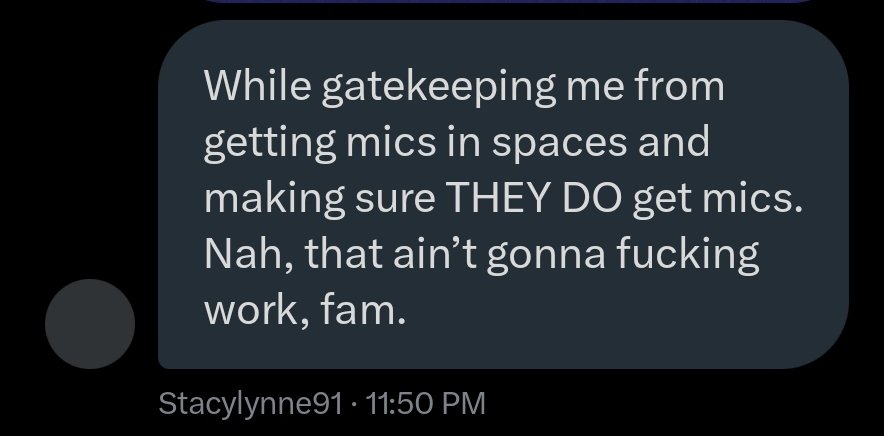
Task: Select the message starting 'While gatekeeping me'
Action: point(503,195)
